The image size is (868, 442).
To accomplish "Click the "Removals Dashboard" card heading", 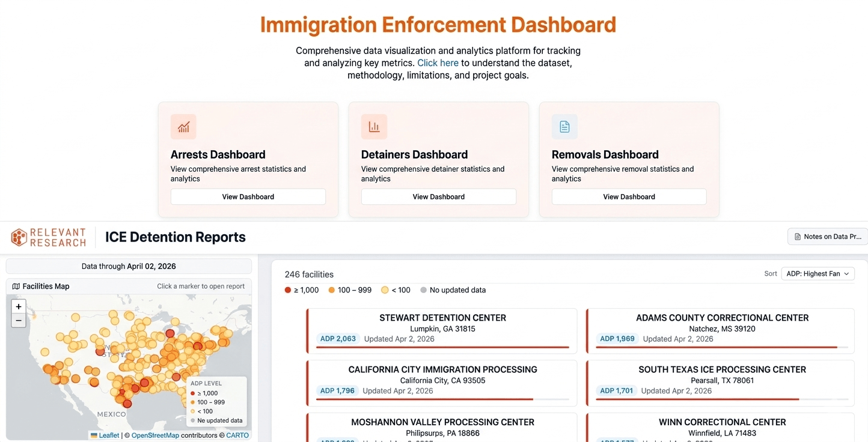I will tap(605, 154).
